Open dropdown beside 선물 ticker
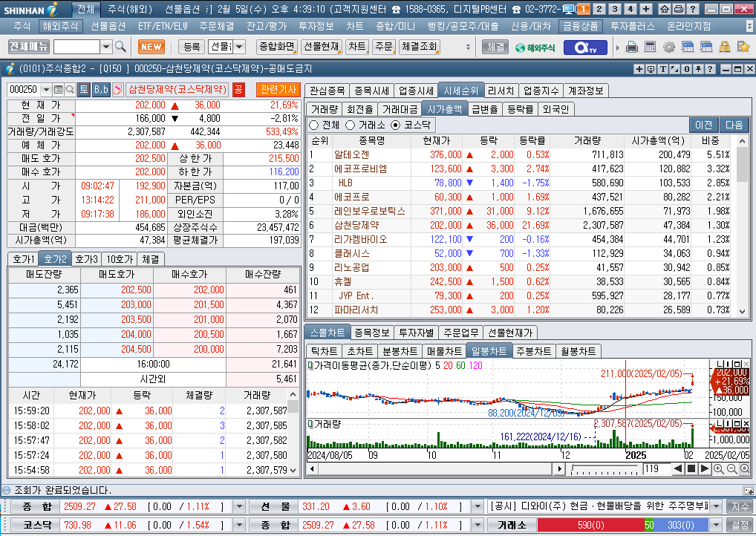Viewport: 756px width, 536px height. [x=478, y=506]
